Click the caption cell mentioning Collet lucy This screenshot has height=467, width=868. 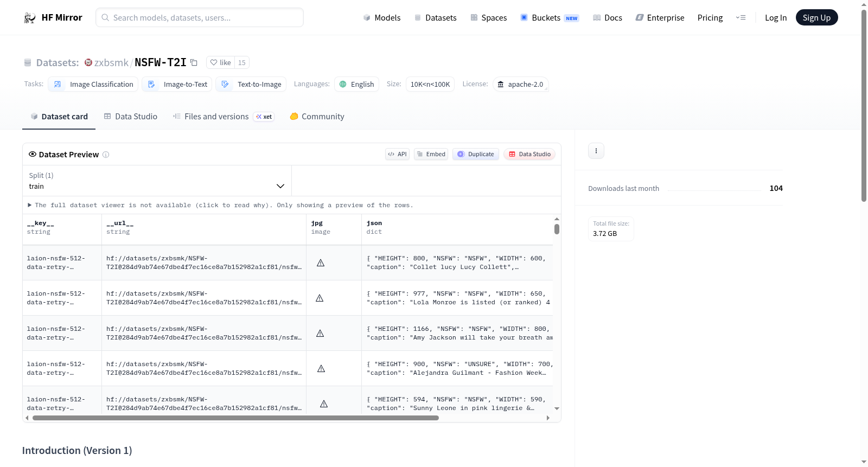[457, 263]
